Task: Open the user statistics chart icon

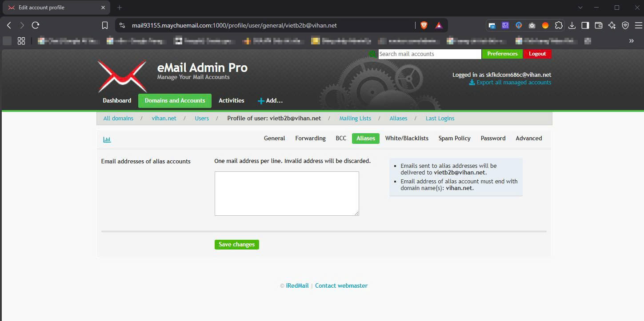Action: tap(107, 139)
